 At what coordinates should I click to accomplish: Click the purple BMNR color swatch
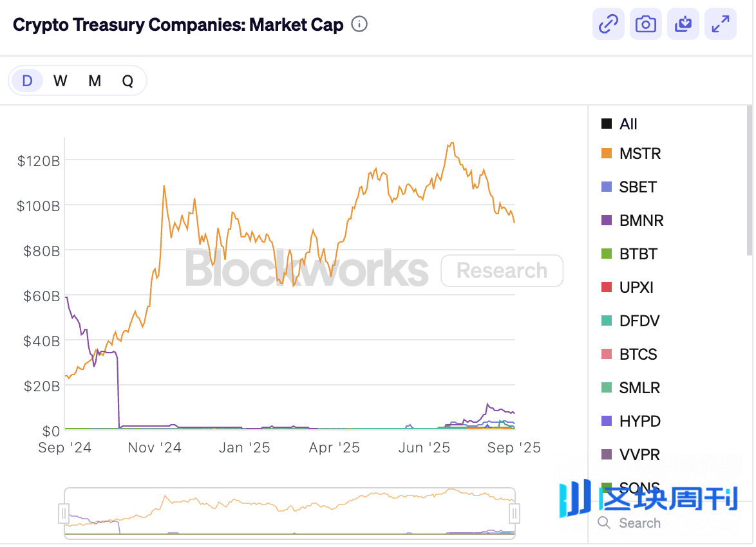pyautogui.click(x=607, y=220)
